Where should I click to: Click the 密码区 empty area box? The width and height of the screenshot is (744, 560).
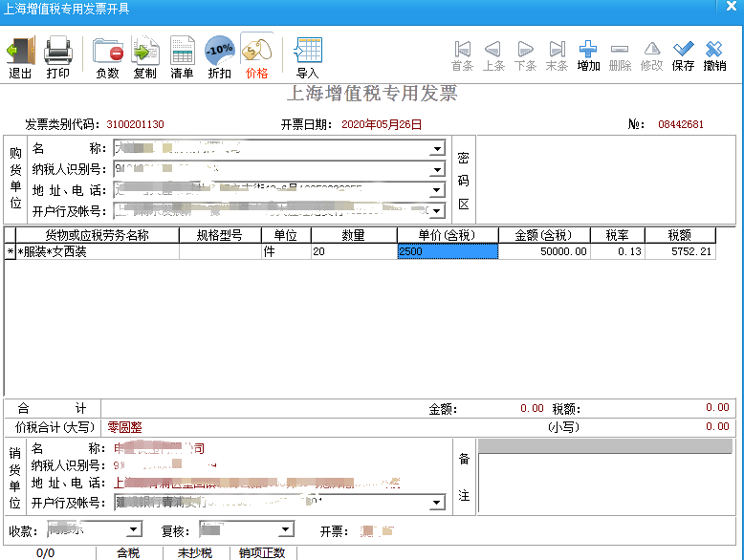click(x=606, y=180)
